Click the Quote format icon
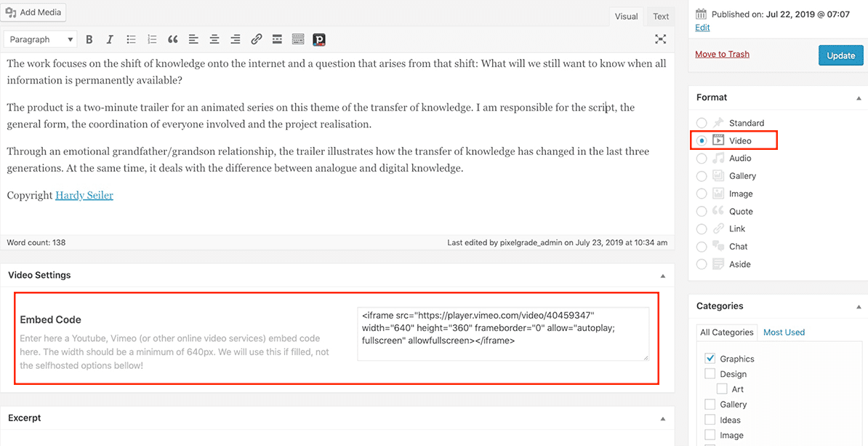Image resolution: width=868 pixels, height=446 pixels. (x=718, y=211)
